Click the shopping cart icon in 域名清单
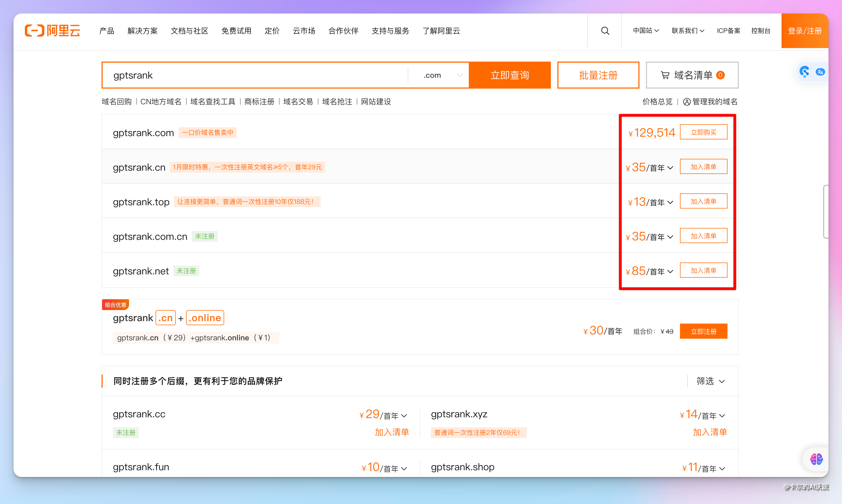 (x=665, y=75)
